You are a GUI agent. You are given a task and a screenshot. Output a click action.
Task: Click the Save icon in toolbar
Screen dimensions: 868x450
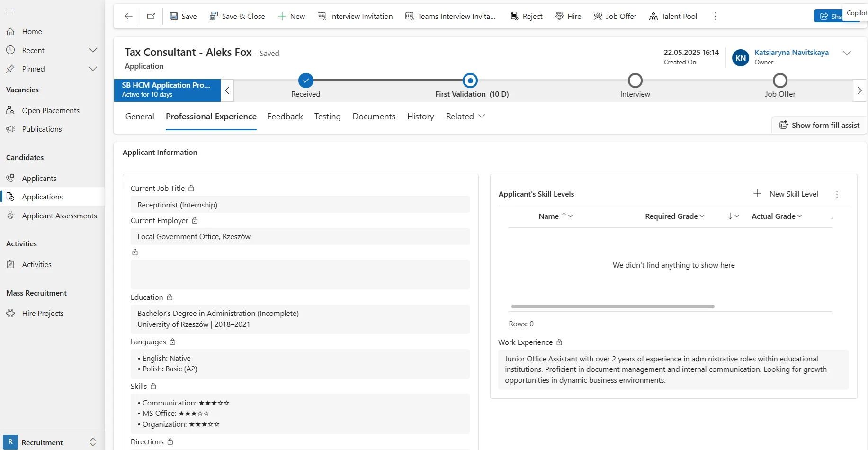[x=174, y=16]
